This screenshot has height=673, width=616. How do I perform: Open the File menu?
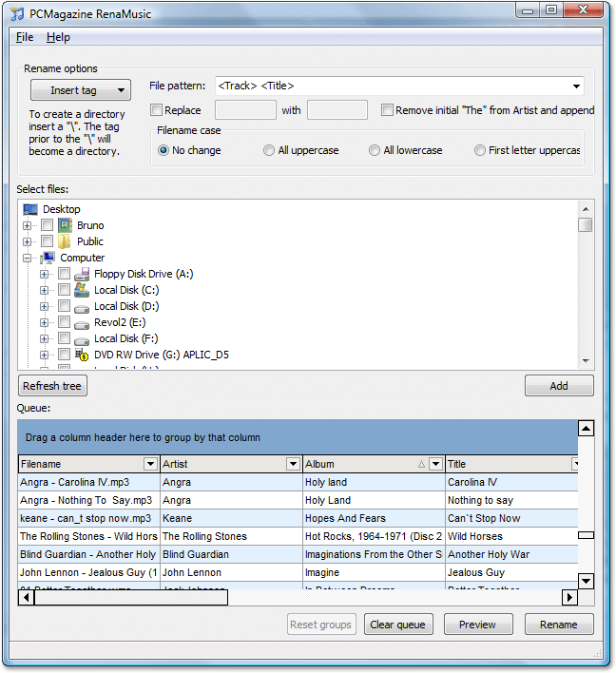(x=25, y=37)
